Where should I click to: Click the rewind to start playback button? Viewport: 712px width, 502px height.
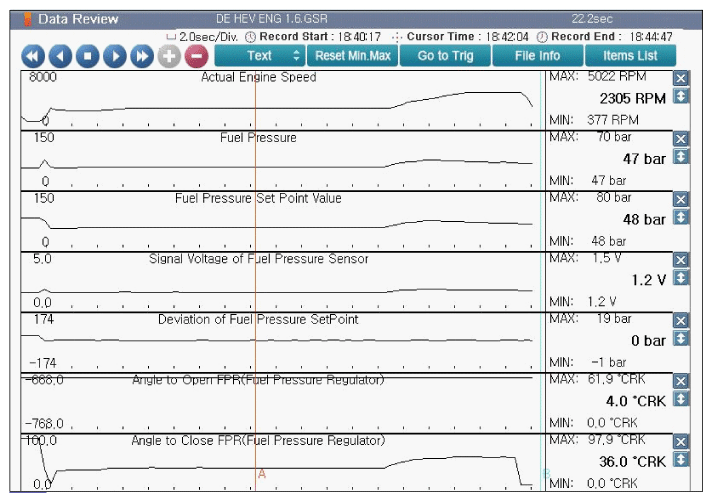[33, 57]
